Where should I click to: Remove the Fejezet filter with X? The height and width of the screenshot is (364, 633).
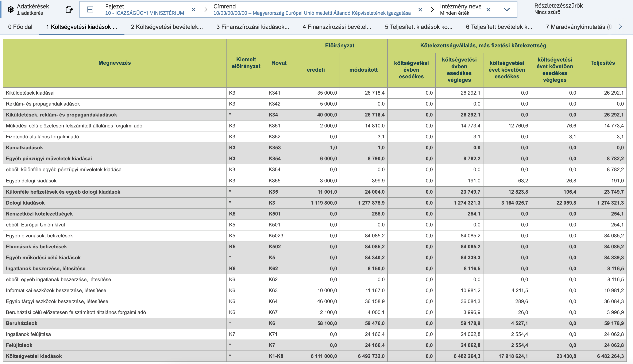[x=193, y=9]
